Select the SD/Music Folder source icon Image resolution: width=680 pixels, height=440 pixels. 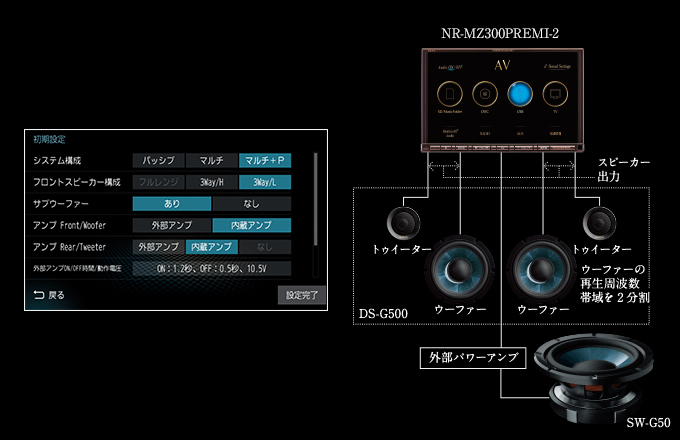pyautogui.click(x=448, y=95)
